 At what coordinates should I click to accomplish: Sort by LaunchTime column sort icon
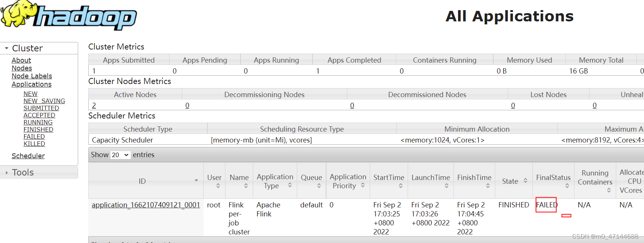pos(446,186)
